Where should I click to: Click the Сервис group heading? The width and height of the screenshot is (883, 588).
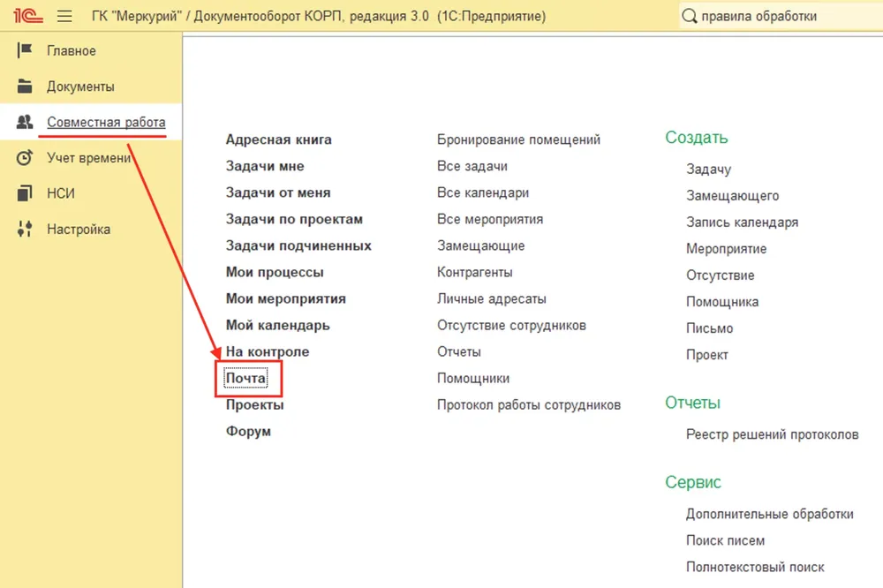click(692, 481)
